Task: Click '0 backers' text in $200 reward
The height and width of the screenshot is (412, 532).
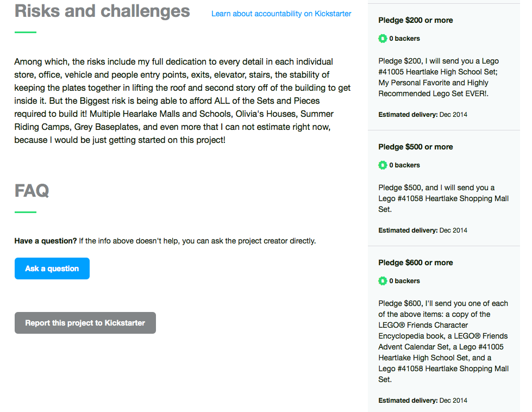Action: pos(404,39)
